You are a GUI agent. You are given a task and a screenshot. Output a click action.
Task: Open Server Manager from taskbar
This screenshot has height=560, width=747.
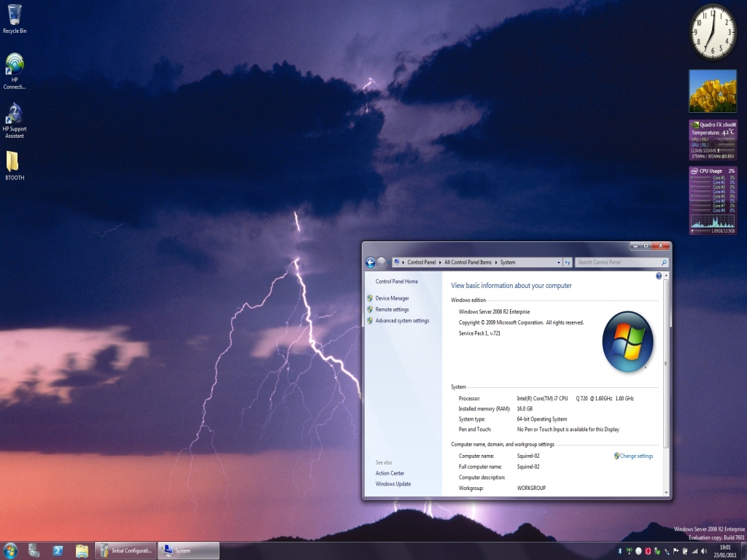point(34,551)
